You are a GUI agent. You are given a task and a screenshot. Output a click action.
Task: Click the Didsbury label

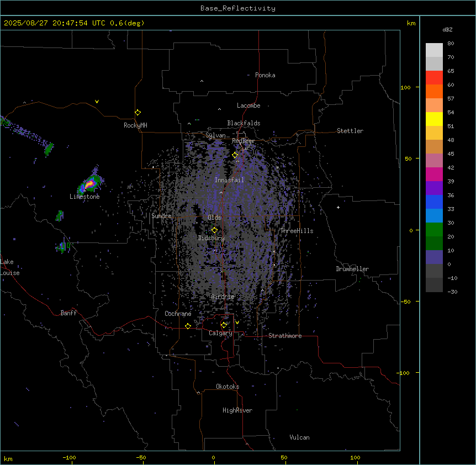pyautogui.click(x=211, y=238)
